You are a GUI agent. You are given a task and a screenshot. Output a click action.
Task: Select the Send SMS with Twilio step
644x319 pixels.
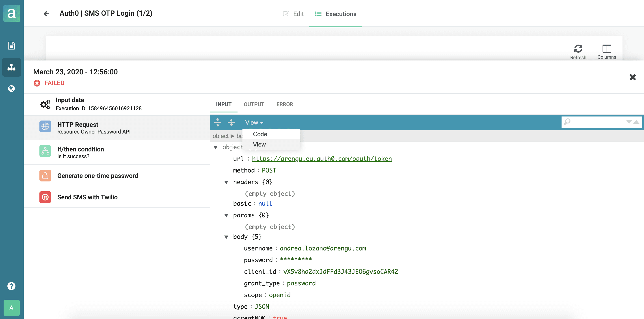coord(117,197)
